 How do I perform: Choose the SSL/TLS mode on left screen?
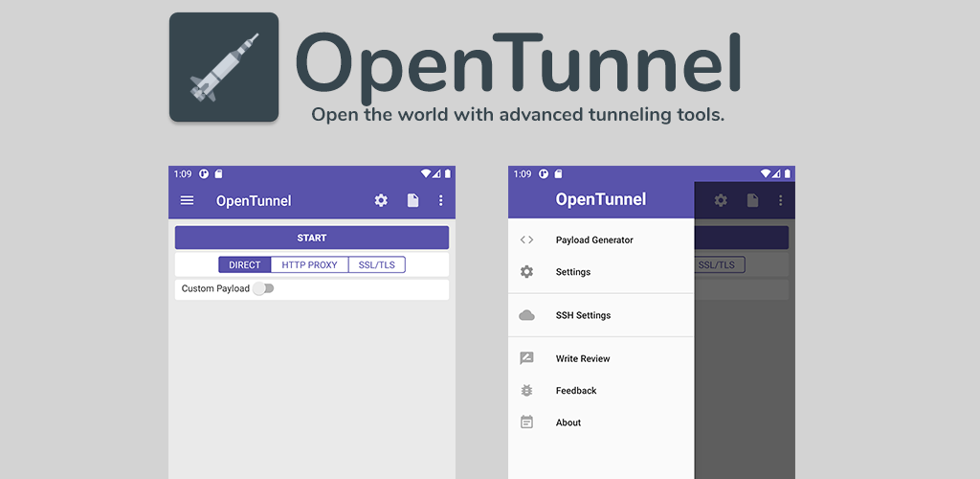click(x=377, y=265)
